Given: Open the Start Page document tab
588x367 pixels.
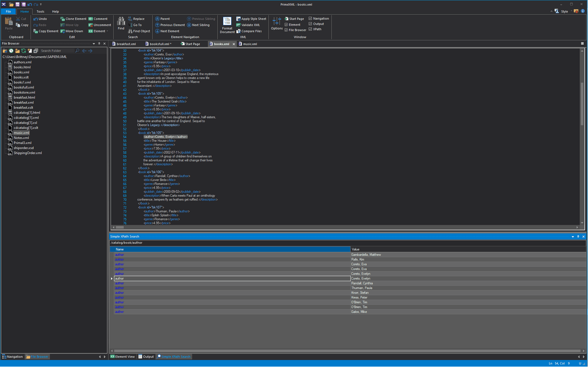Looking at the screenshot, I should click(x=190, y=44).
